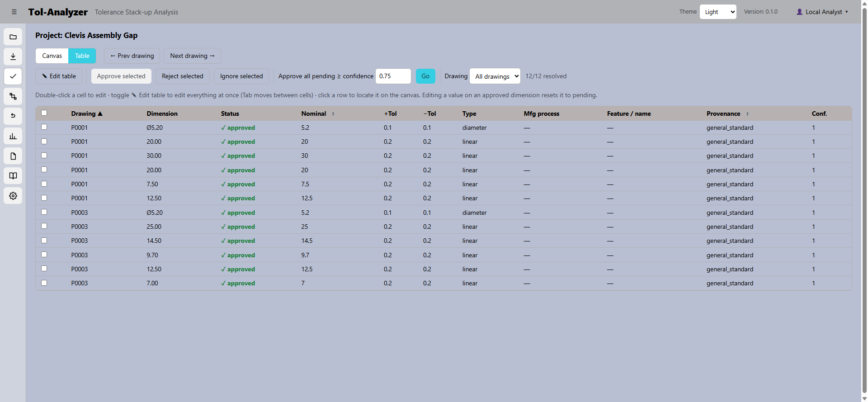Go to Next drawing
This screenshot has width=868, height=402.
[192, 56]
